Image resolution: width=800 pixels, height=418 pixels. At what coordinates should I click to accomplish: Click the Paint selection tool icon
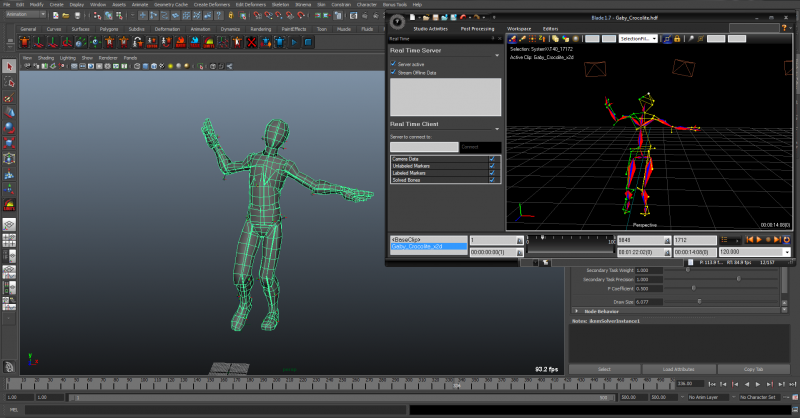pos(9,98)
